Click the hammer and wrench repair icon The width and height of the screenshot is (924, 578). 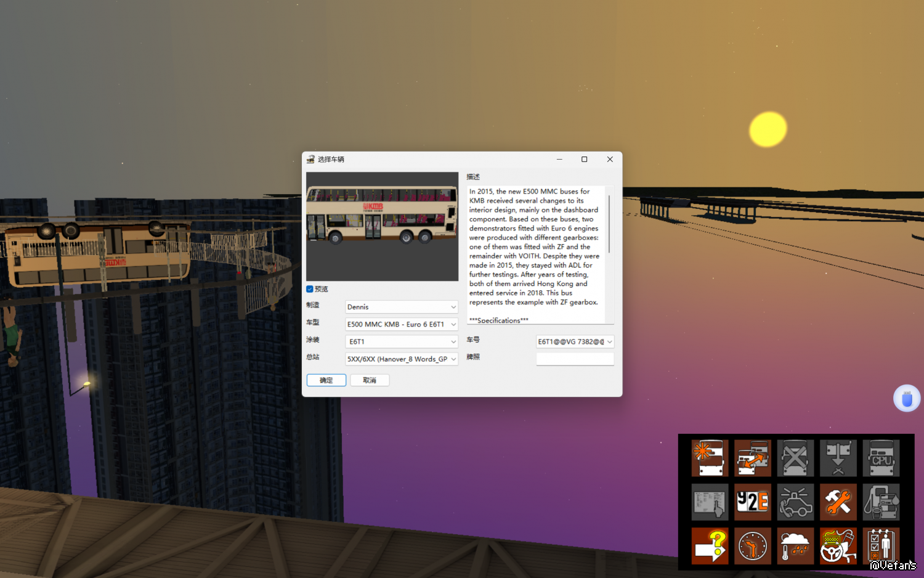point(838,502)
